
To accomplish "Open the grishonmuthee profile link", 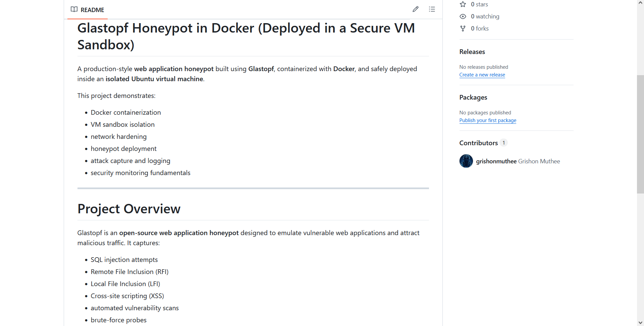I will pos(496,161).
